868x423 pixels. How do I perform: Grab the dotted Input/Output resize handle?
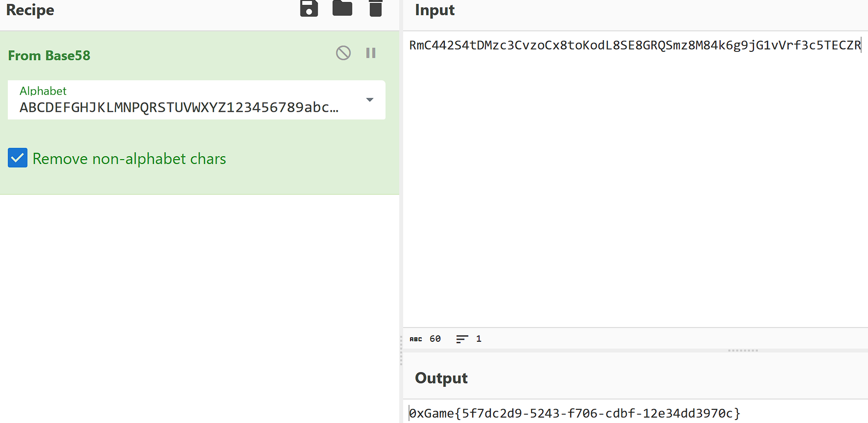(x=743, y=351)
